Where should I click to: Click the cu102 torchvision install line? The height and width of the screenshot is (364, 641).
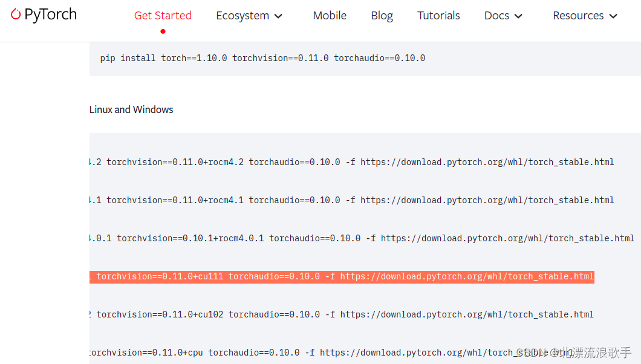coord(341,314)
